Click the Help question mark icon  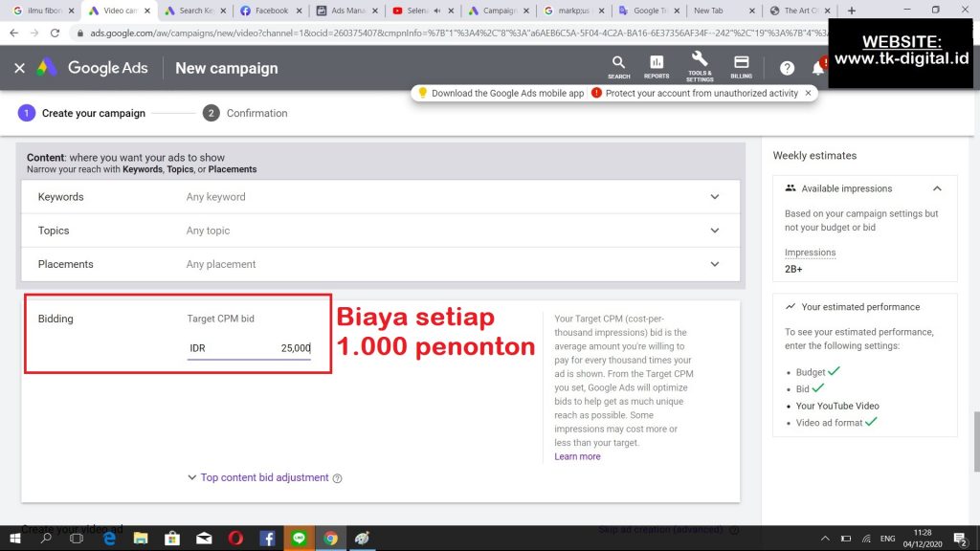(787, 68)
